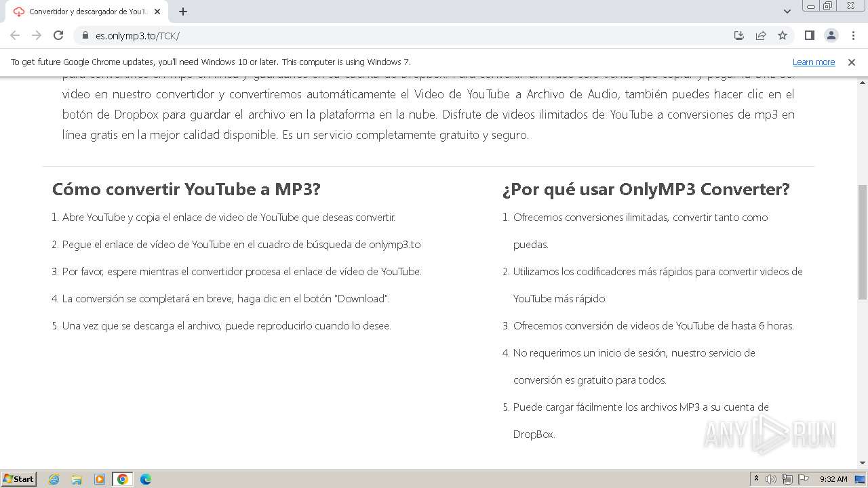Open the Chrome three-dot menu
This screenshot has width=868, height=488.
point(852,35)
